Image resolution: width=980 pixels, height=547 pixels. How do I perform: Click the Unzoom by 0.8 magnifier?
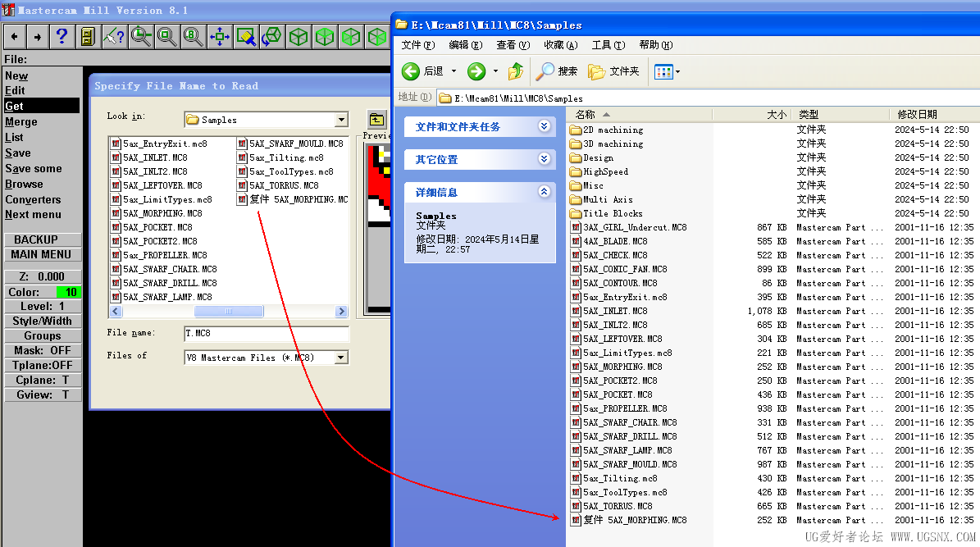coord(193,37)
